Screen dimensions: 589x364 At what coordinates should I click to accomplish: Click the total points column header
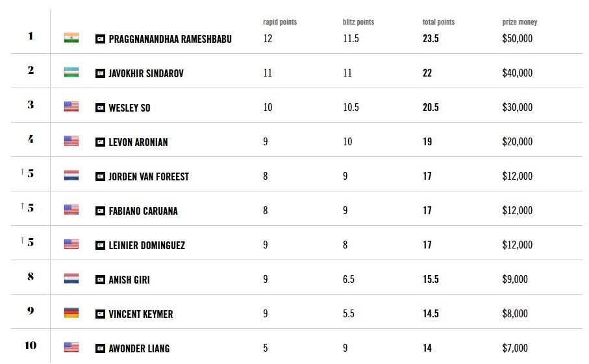438,22
